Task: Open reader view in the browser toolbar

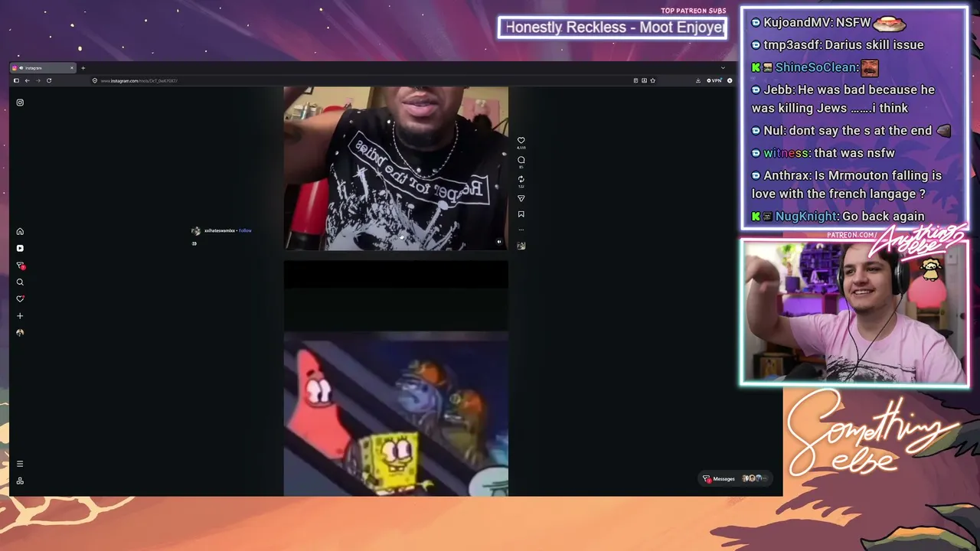Action: 635,80
